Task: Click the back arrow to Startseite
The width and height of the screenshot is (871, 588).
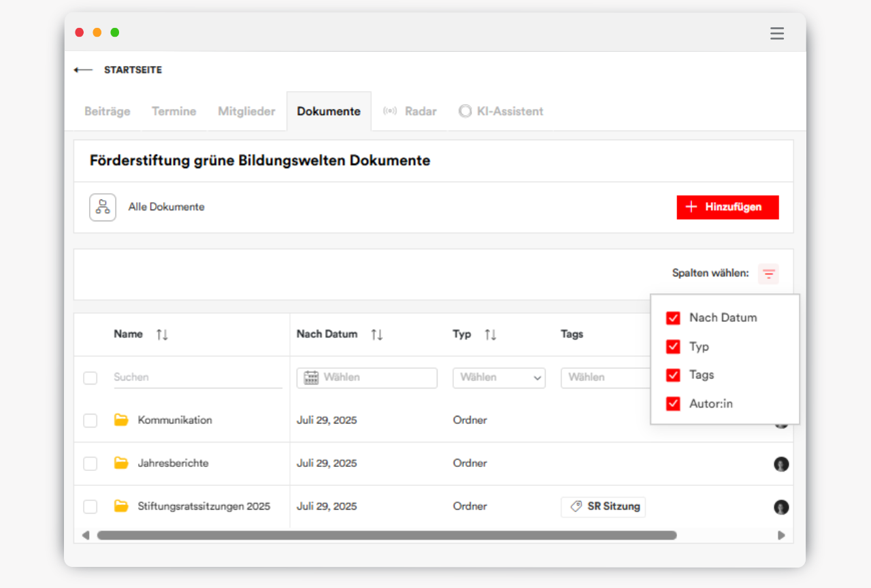Action: point(84,70)
